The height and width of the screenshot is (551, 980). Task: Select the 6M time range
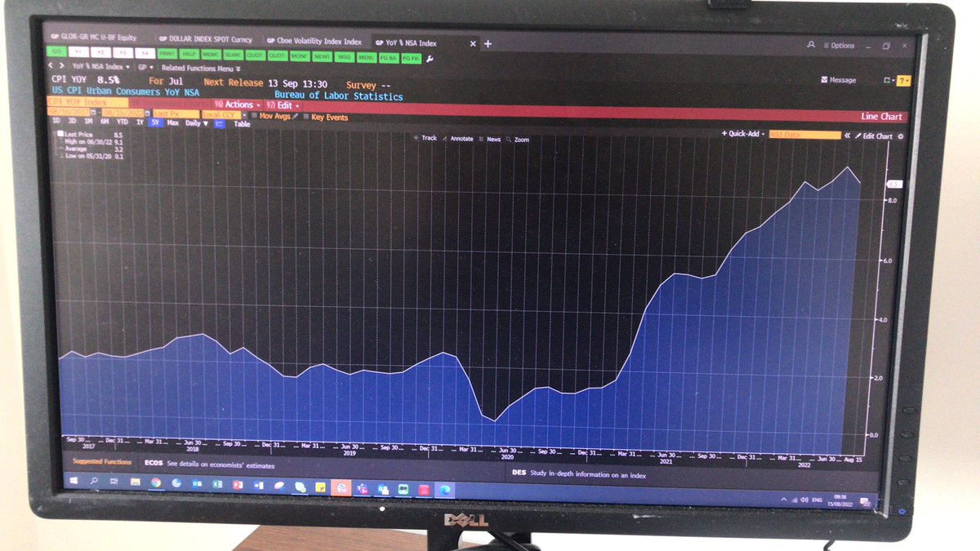click(x=105, y=122)
